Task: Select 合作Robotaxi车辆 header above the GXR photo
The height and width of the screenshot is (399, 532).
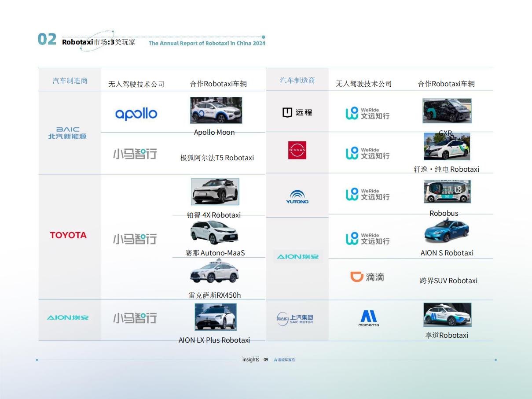Action: coord(447,84)
